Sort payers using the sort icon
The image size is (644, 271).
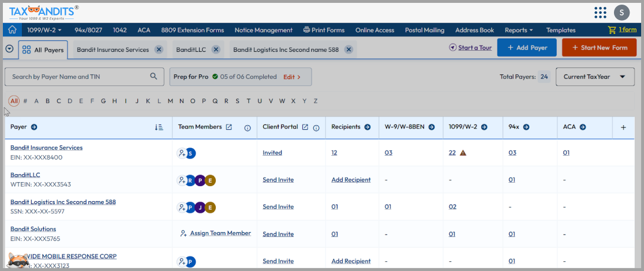159,127
